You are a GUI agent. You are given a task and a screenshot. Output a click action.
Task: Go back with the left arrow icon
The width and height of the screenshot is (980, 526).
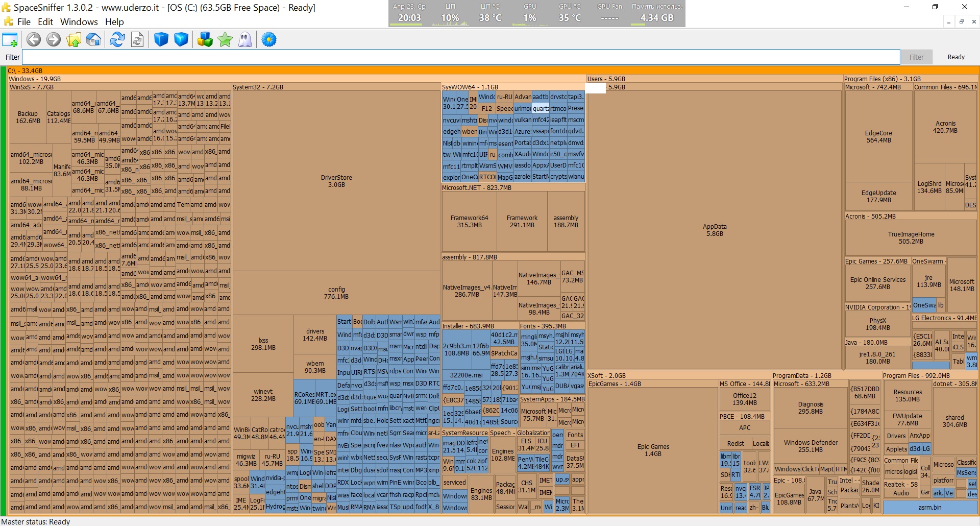[34, 39]
